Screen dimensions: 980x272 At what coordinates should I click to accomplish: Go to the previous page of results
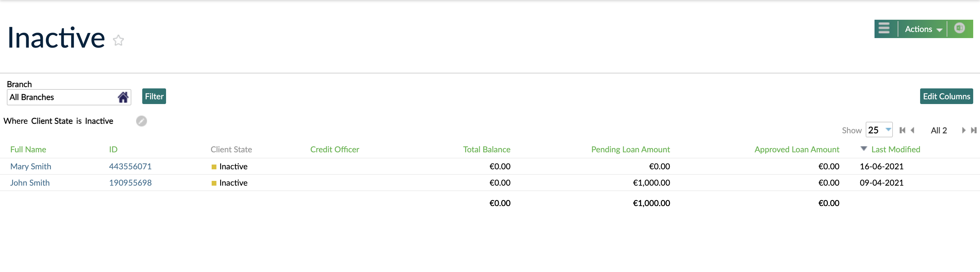coord(913,130)
